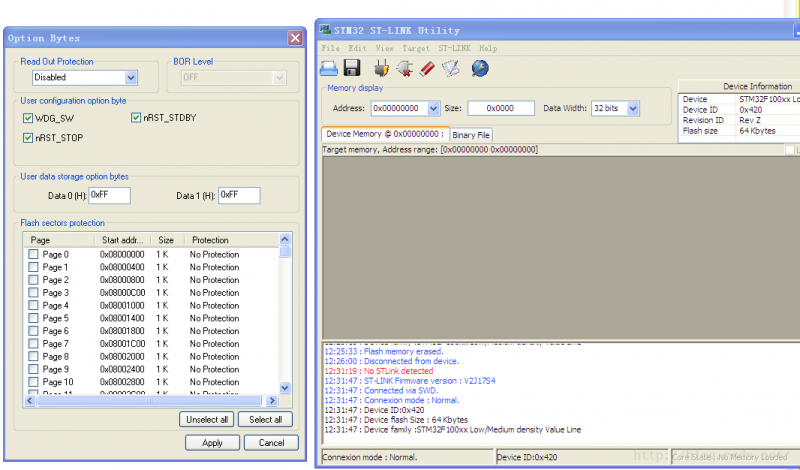800x470 pixels.
Task: Close the Option Bytes dialog
Action: click(295, 38)
